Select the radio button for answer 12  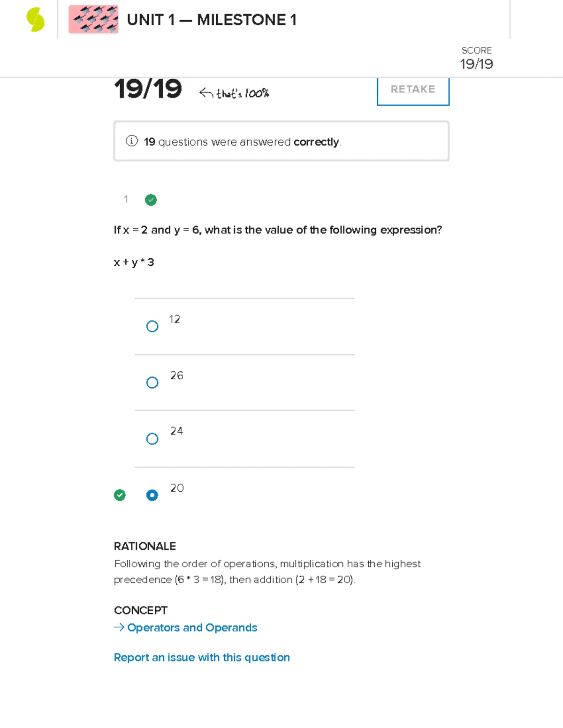(x=152, y=326)
